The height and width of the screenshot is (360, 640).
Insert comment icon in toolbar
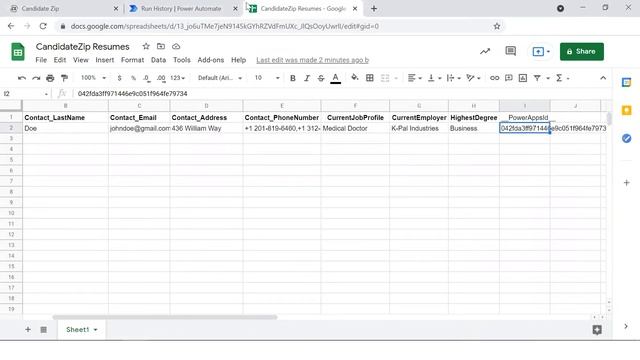pos(509,78)
